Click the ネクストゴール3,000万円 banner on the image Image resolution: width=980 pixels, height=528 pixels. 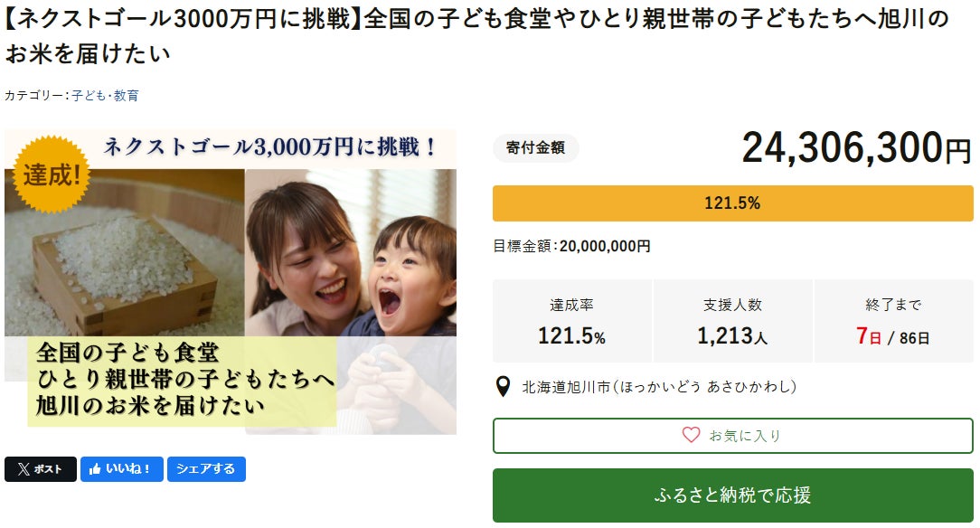(x=271, y=146)
